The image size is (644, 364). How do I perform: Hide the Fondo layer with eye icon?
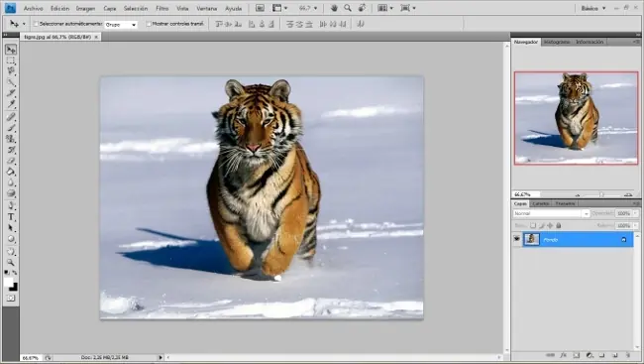(x=516, y=239)
